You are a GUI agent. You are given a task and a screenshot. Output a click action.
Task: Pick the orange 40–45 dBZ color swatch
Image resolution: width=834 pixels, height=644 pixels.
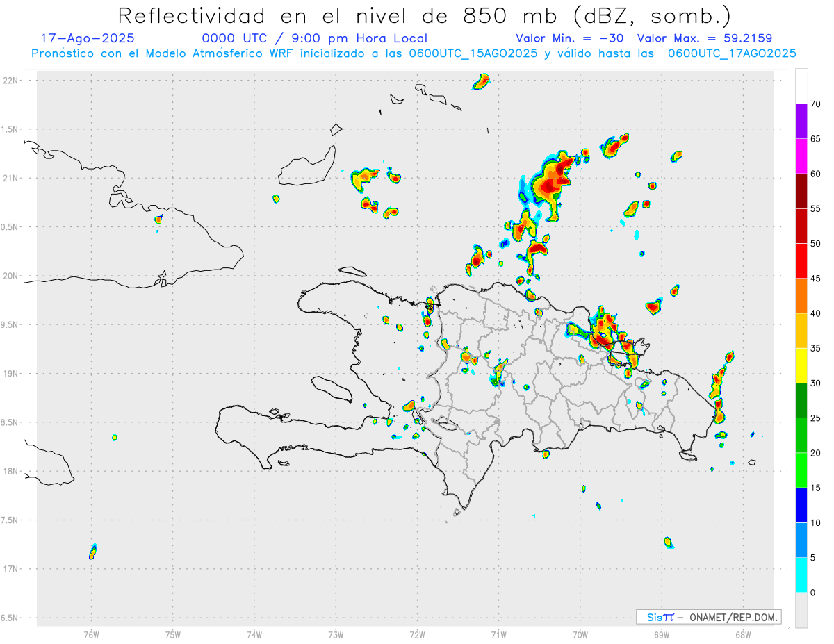click(801, 296)
